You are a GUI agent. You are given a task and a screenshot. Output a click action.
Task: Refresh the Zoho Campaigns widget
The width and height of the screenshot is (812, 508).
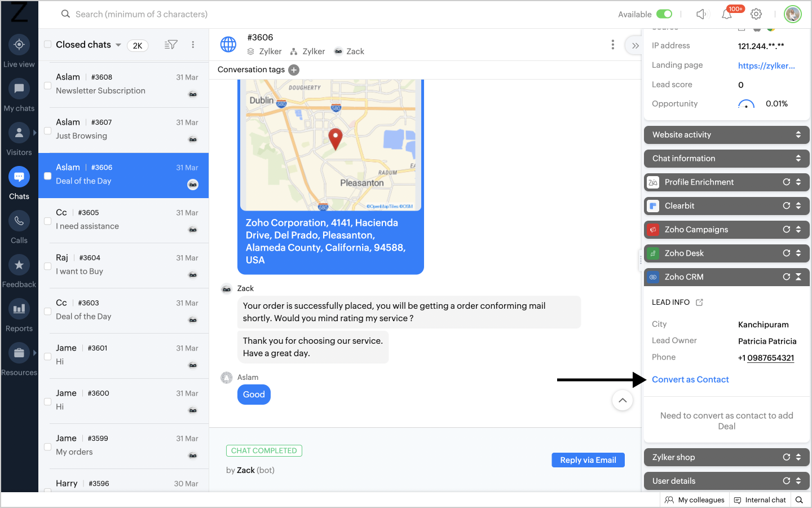(787, 229)
